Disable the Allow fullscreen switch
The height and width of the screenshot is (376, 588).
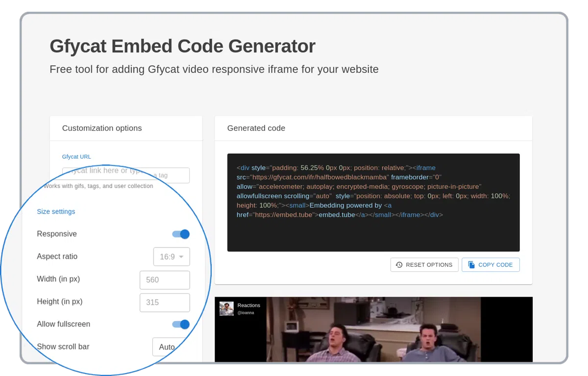tap(181, 324)
